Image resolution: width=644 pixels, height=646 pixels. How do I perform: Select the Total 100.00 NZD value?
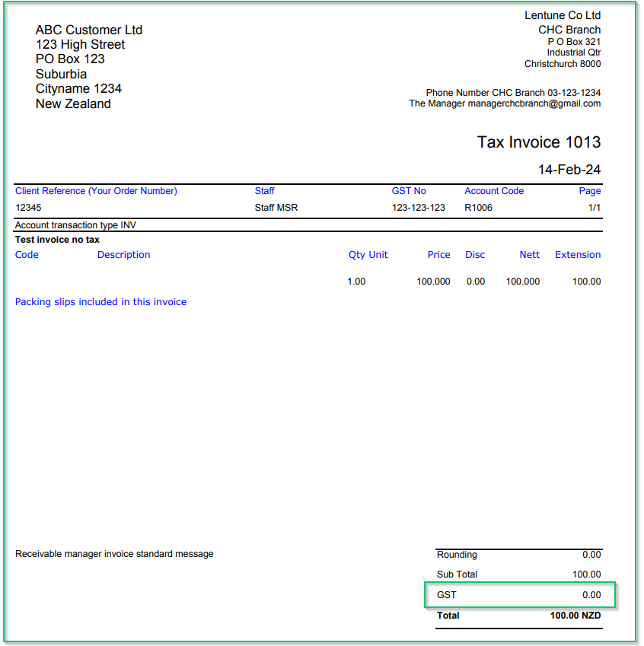click(576, 616)
